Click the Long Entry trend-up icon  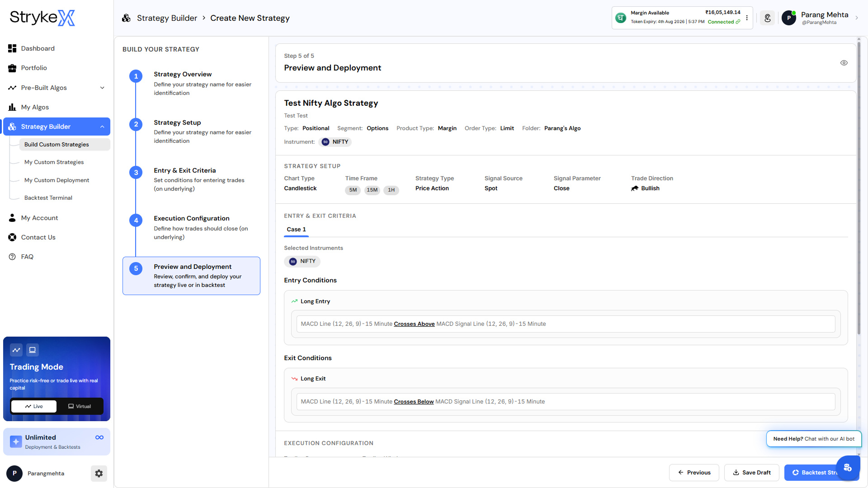[x=294, y=301]
